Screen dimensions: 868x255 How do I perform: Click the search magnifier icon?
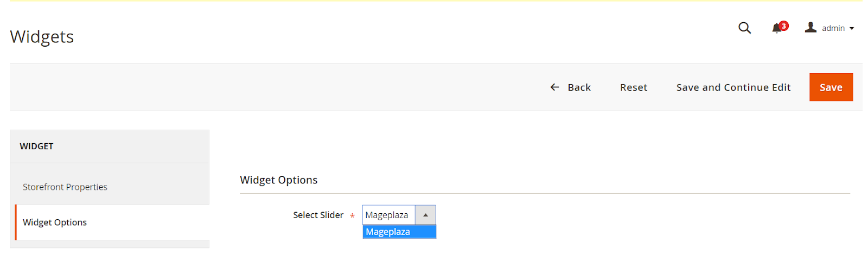click(744, 28)
